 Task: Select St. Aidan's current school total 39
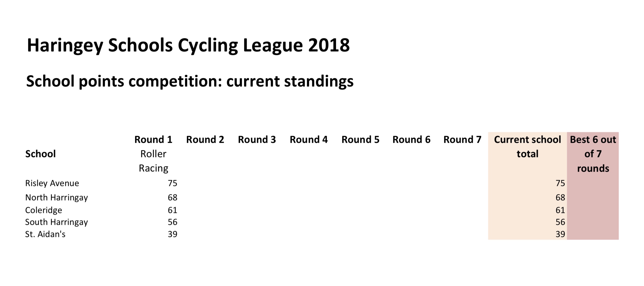coord(560,234)
